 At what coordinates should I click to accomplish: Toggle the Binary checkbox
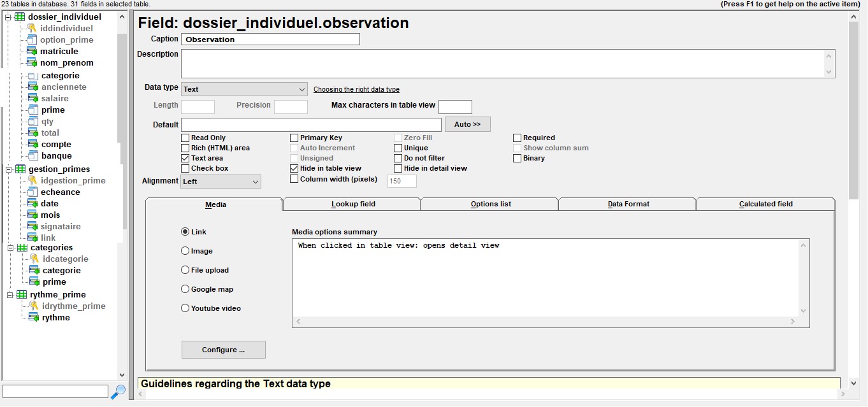tap(517, 158)
